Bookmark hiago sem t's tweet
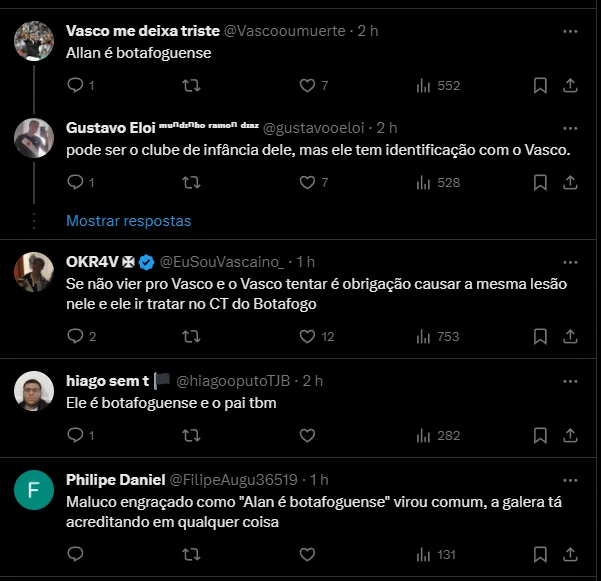This screenshot has height=581, width=601. coord(540,435)
